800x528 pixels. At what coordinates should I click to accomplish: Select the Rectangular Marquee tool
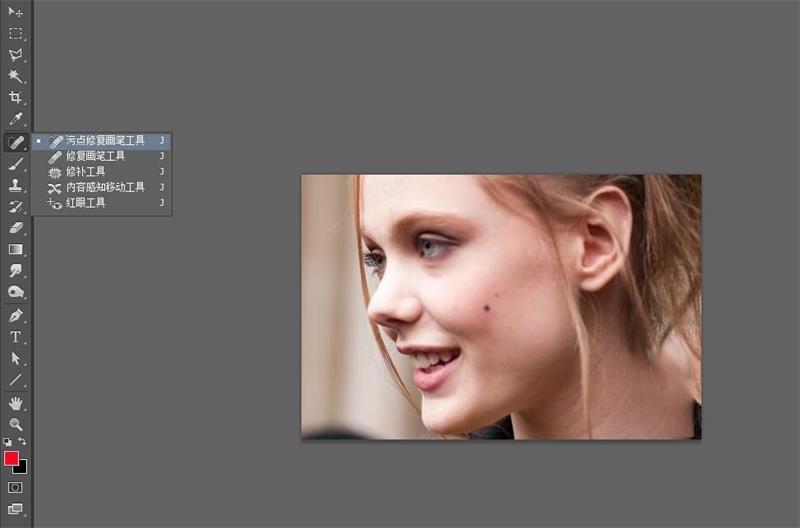15,33
